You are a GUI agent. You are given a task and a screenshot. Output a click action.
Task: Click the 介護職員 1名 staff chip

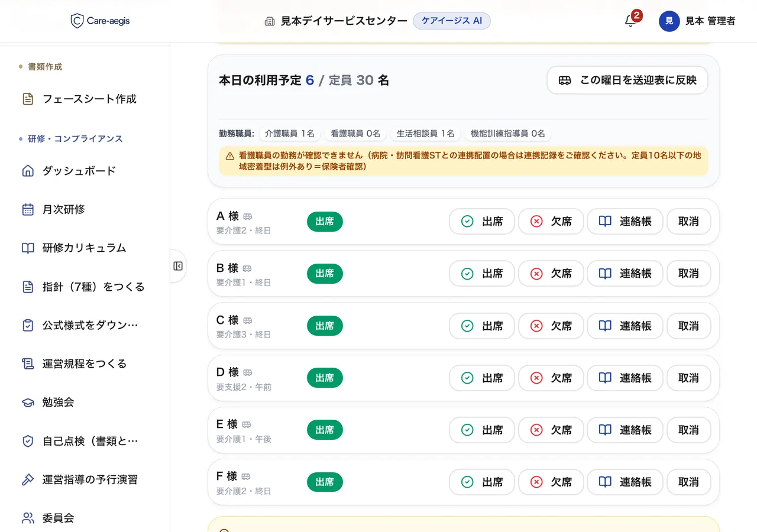point(290,134)
